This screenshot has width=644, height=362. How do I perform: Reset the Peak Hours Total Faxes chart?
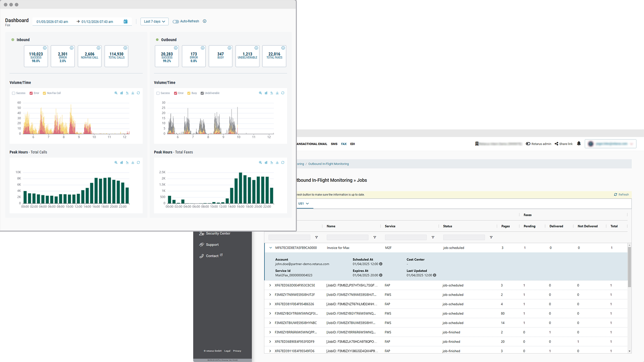coord(283,163)
